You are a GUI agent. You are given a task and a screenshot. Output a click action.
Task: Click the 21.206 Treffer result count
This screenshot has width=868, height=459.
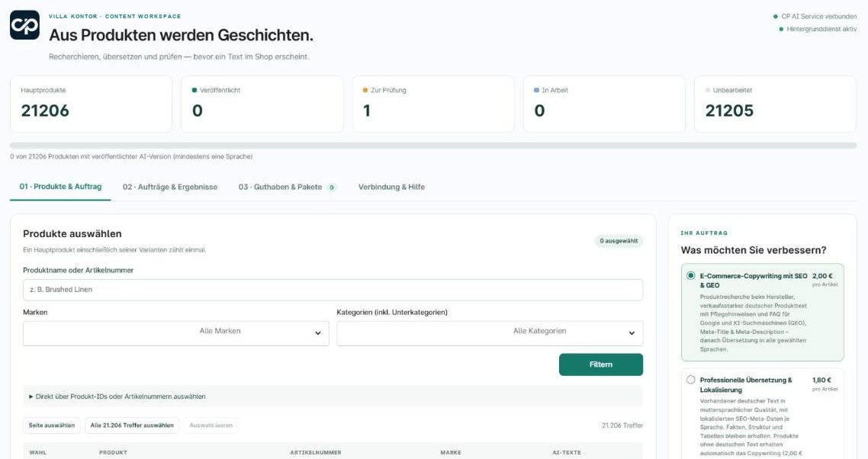pos(622,425)
